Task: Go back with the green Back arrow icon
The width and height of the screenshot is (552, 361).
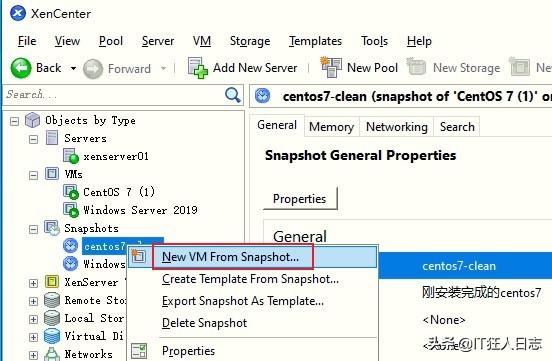Action: point(21,68)
